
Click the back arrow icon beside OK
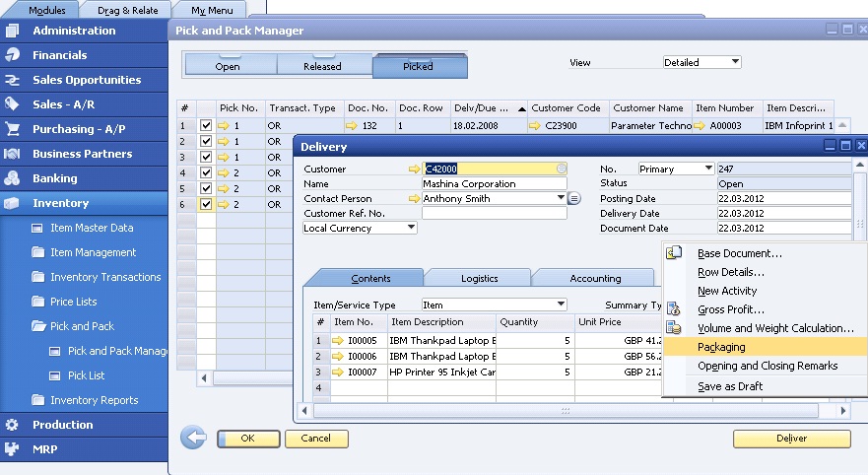[193, 438]
